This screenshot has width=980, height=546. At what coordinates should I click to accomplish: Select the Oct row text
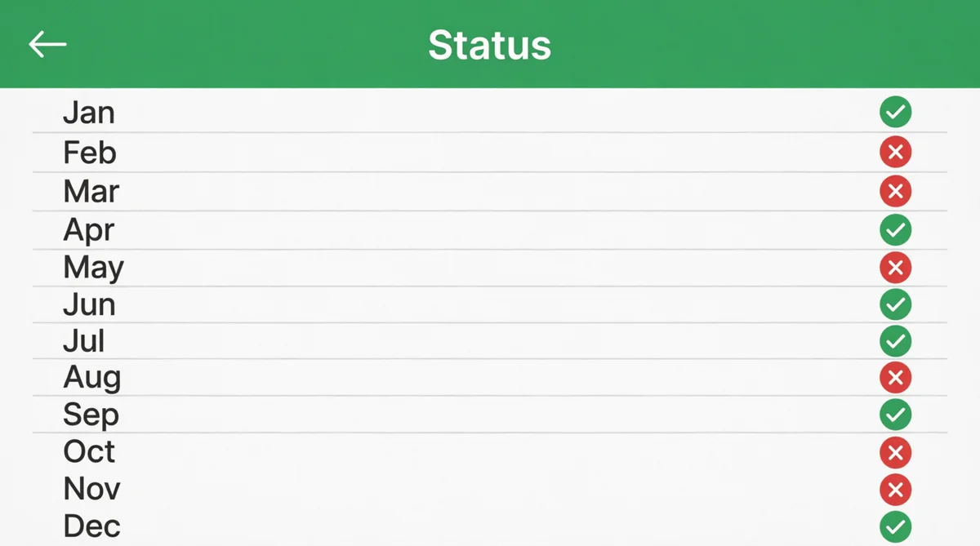(89, 452)
